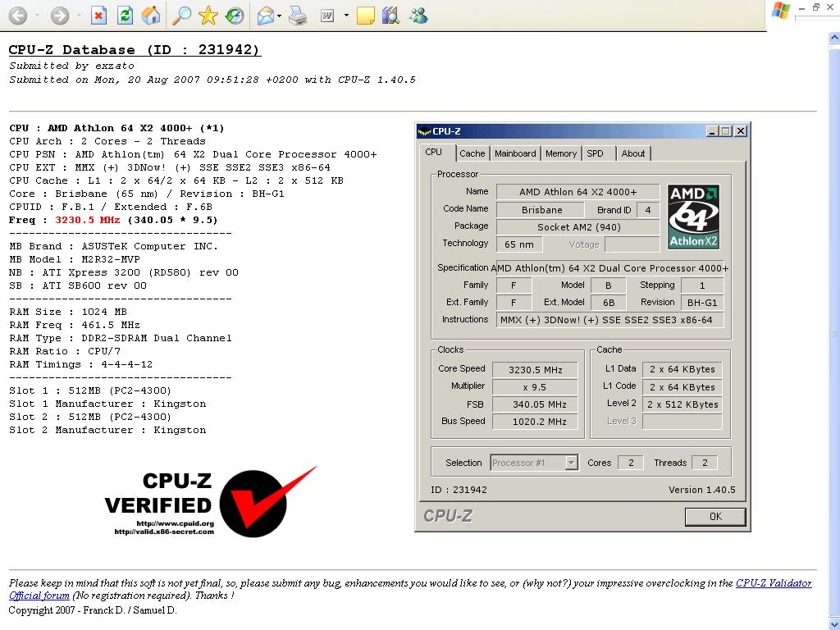Edit page with the Word icon
The height and width of the screenshot is (630, 840).
tap(327, 16)
